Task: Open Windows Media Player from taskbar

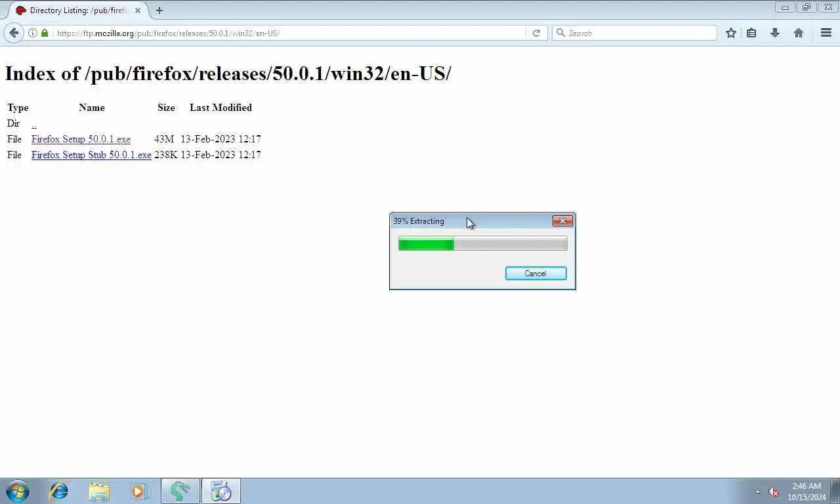Action: coord(139,491)
